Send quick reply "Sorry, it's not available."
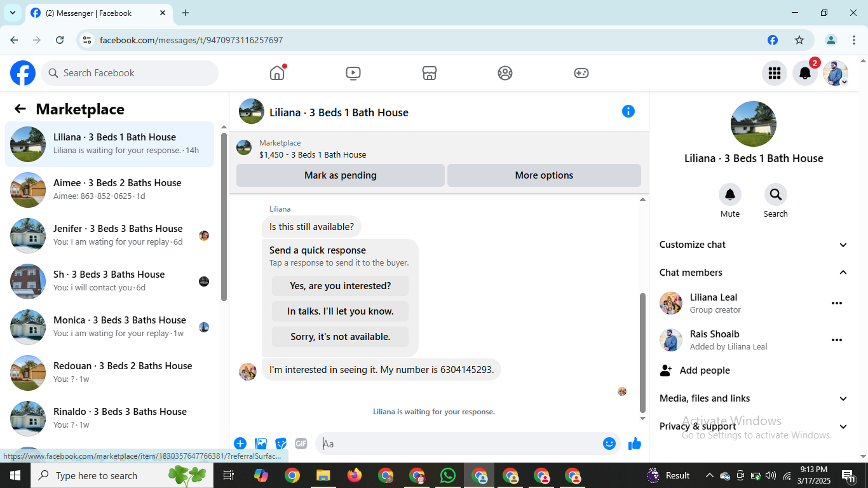Screen dimensions: 868x488 click(340, 337)
